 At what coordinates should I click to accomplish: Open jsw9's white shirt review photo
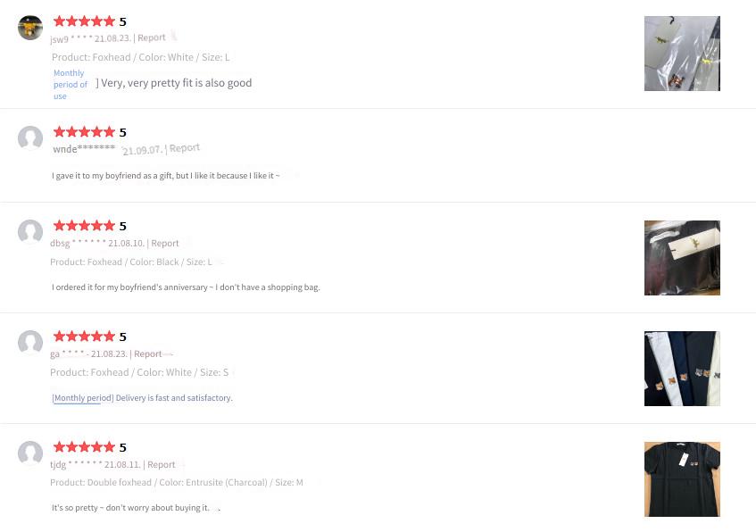(x=682, y=54)
